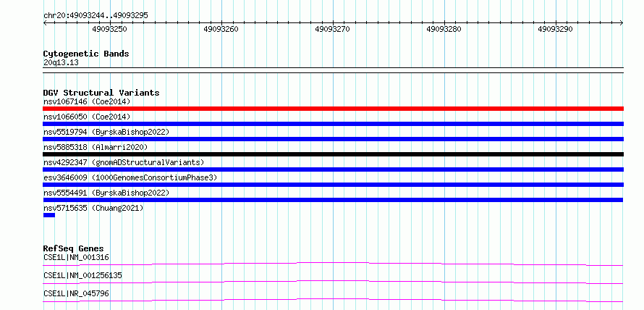The height and width of the screenshot is (310, 644).
Task: Open transcript CSE1L|NR_045796 label
Action: point(76,293)
